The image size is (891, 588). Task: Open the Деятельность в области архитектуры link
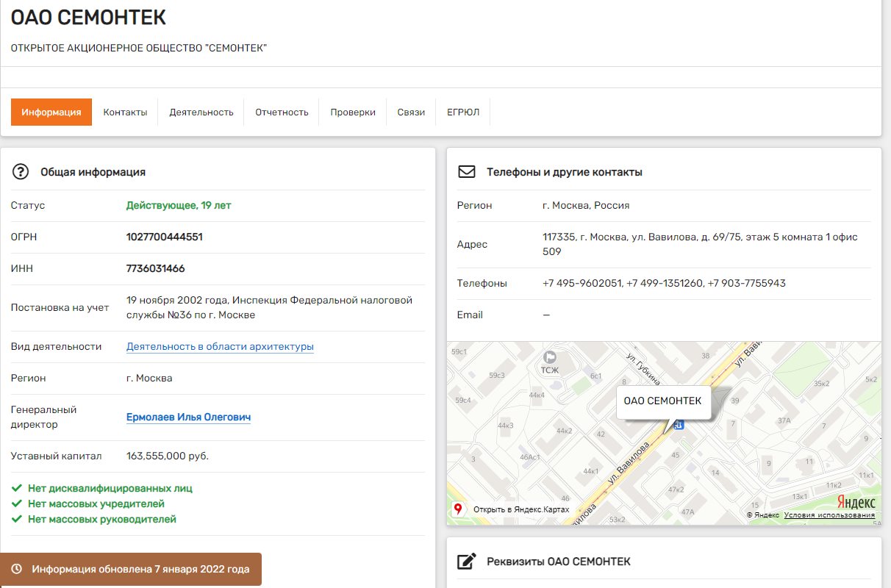[220, 346]
